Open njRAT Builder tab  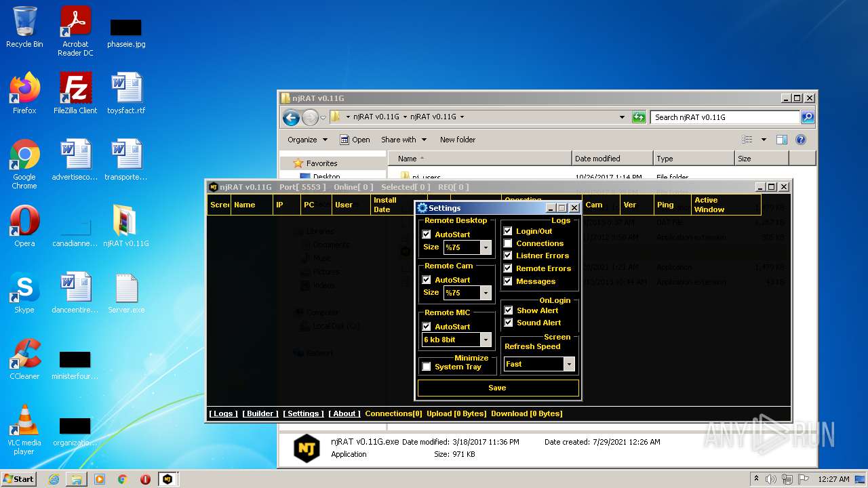click(260, 413)
